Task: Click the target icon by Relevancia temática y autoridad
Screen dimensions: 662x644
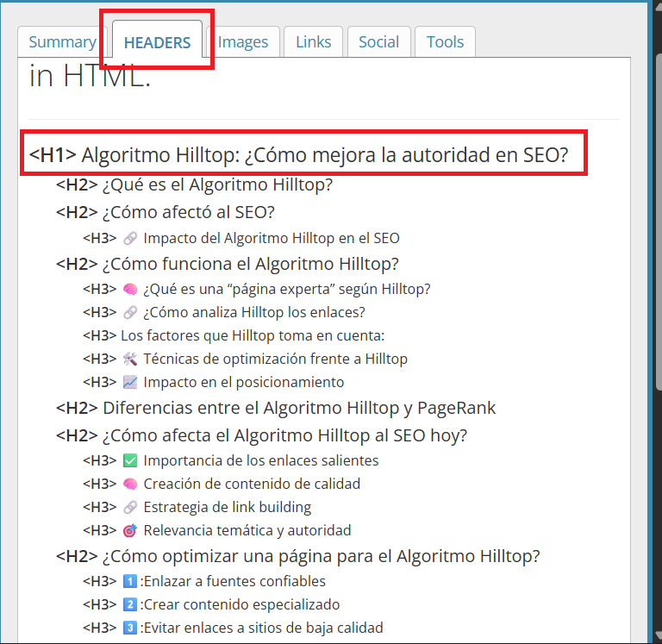Action: [130, 530]
